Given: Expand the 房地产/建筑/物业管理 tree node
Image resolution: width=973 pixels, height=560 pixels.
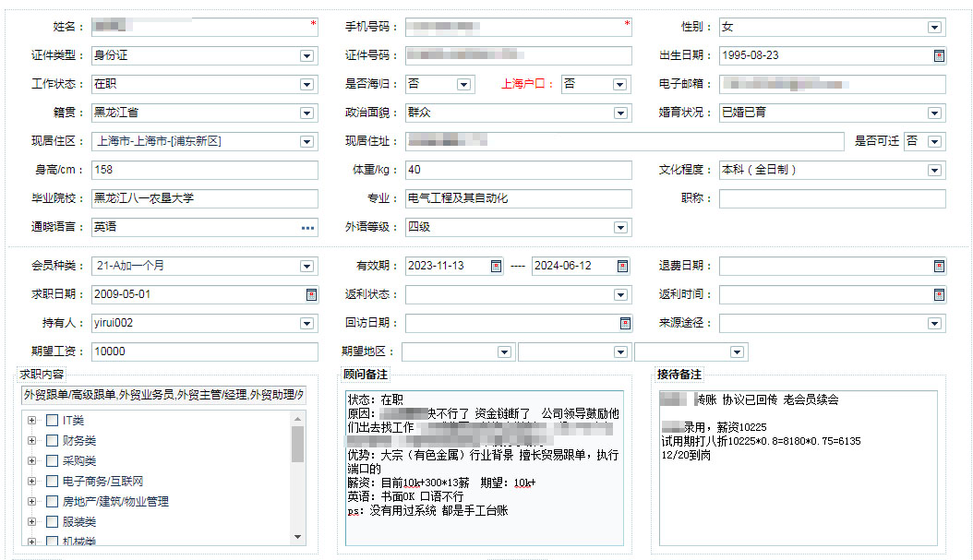Looking at the screenshot, I should coord(31,502).
